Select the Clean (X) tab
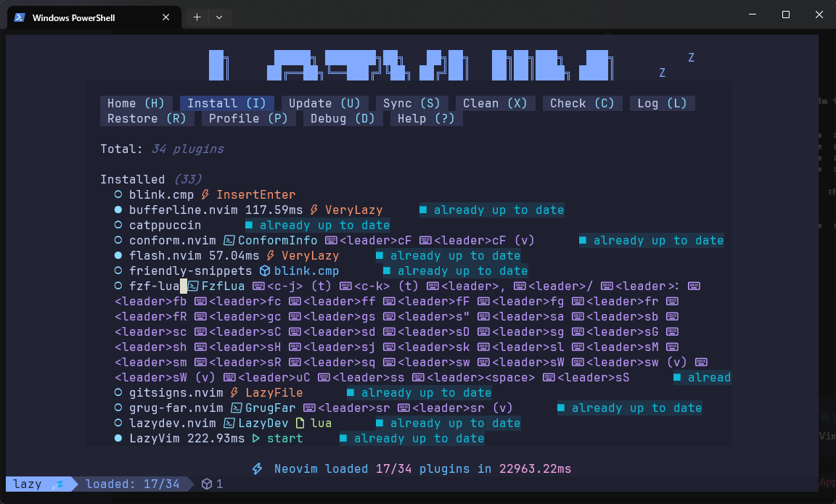The height and width of the screenshot is (504, 836). click(496, 104)
